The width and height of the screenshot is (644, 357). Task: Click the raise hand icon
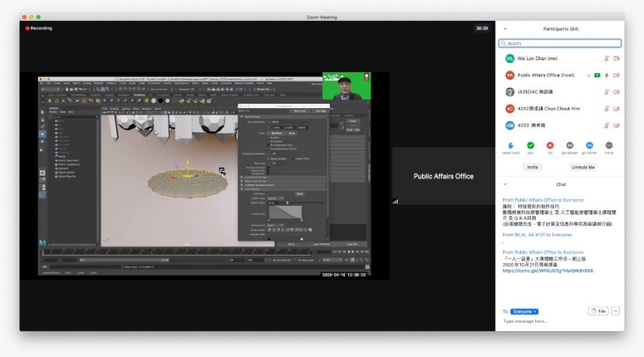511,146
